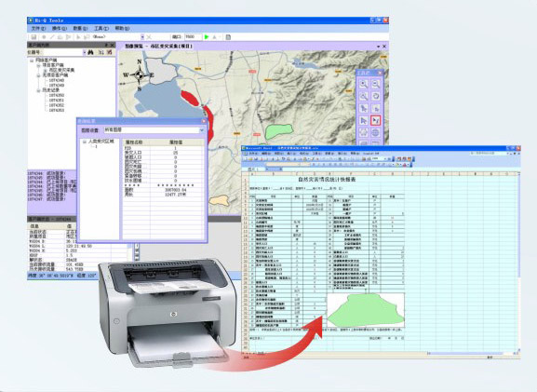
Task: Click the globe icon in map toolbox
Action: point(376,132)
